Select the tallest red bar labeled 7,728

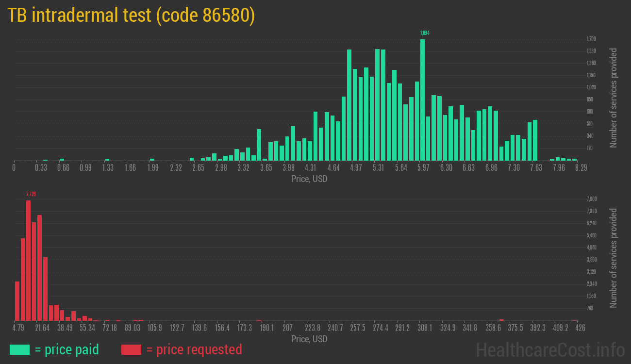[x=28, y=260]
